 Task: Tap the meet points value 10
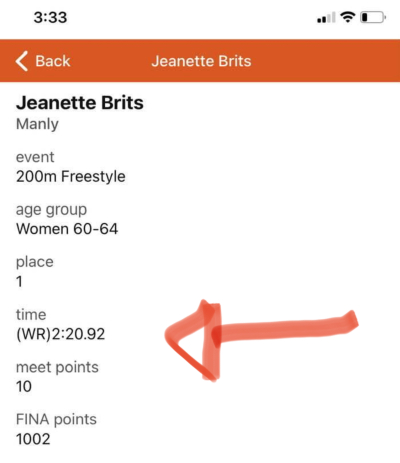click(x=24, y=386)
